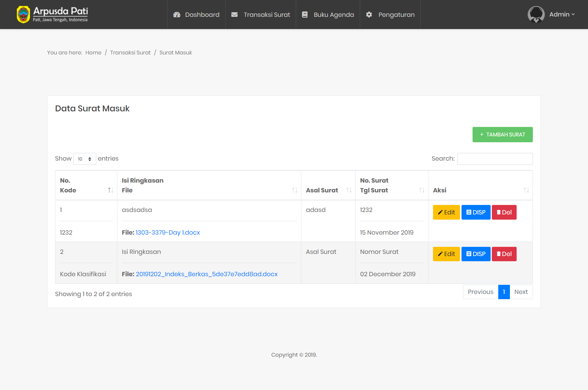Open the Buku Agenda menu
This screenshot has height=390, width=588.
pyautogui.click(x=328, y=15)
